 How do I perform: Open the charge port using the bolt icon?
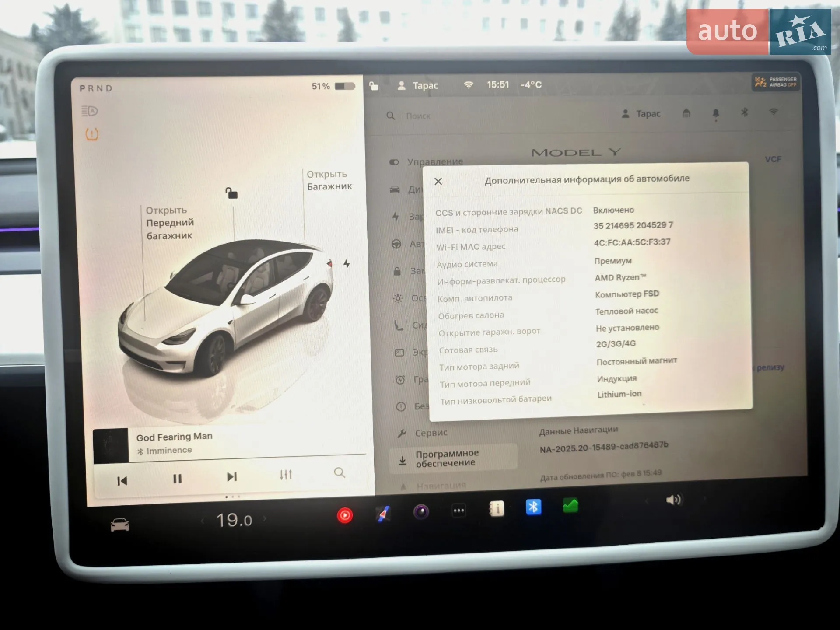click(x=346, y=264)
